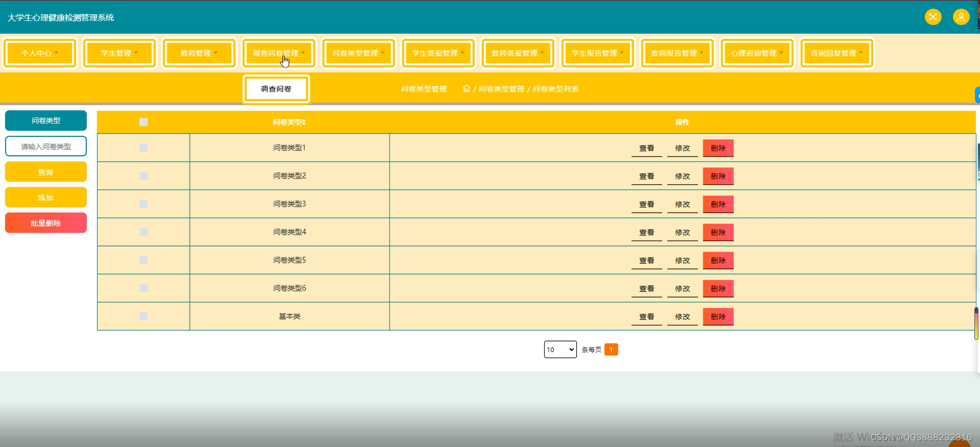Click 查看 for 问卷类型6
Viewport: 980px width, 447px height.
point(647,288)
